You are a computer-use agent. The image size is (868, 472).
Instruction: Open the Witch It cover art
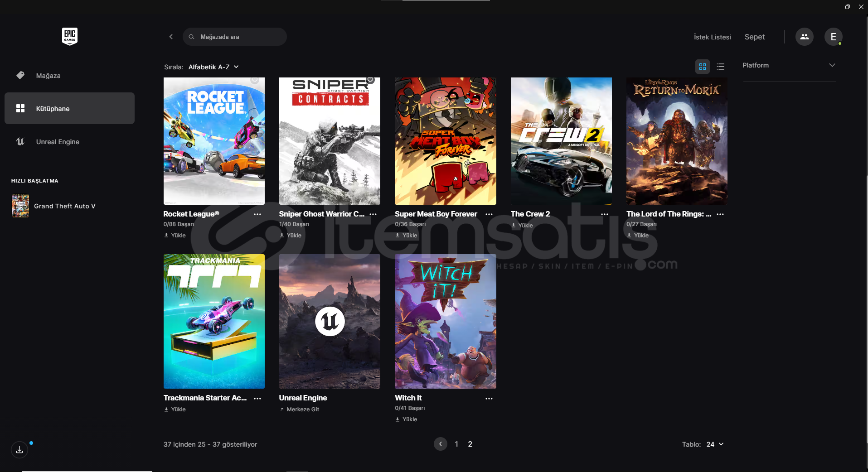point(446,321)
